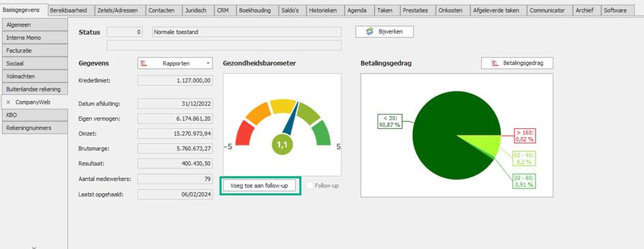Viewport: 644px width, 249px height.
Task: Open the Rapporten dropdown arrow
Action: tap(209, 63)
